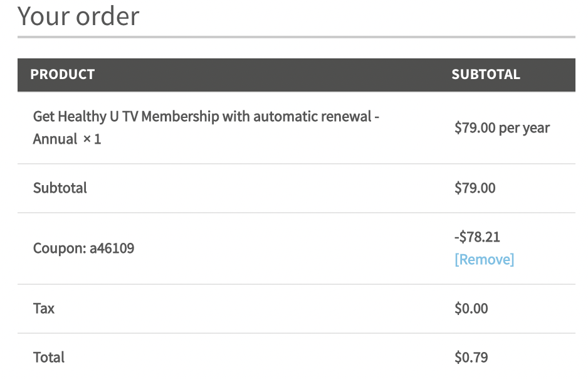Click the a46109 coupon code text

(112, 248)
